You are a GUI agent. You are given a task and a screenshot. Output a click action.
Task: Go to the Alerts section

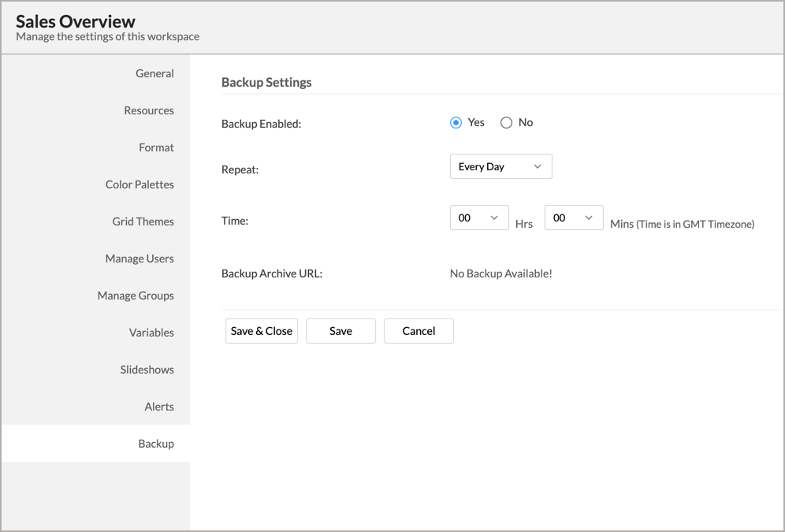click(158, 407)
